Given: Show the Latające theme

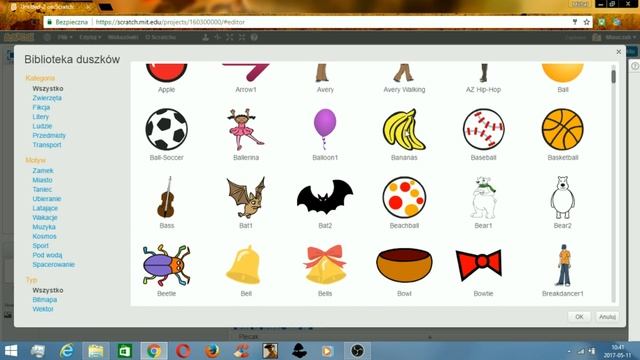Looking at the screenshot, I should (x=45, y=208).
